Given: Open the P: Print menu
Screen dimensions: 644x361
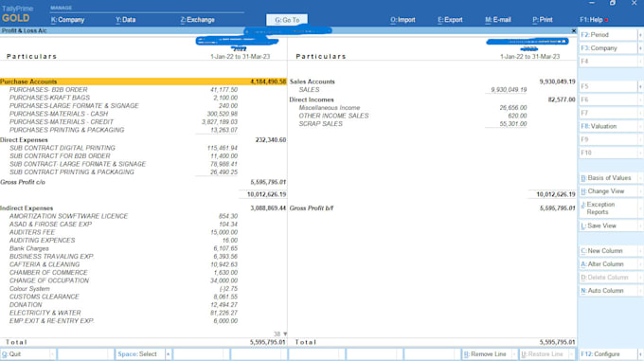Looking at the screenshot, I should [542, 20].
